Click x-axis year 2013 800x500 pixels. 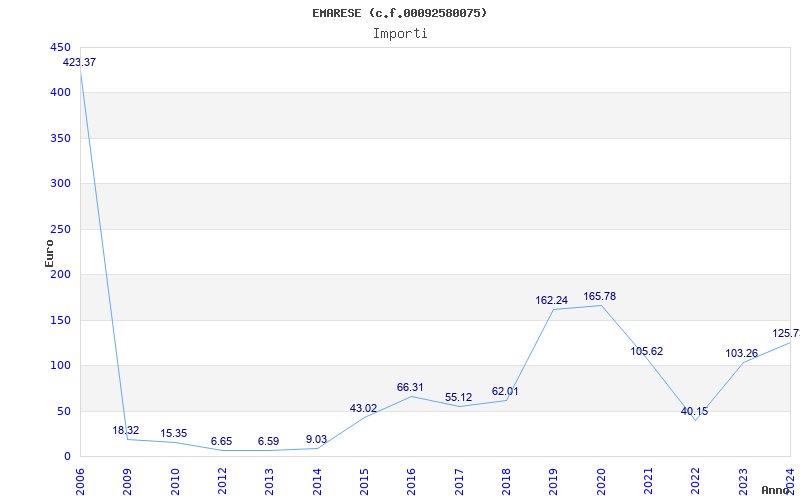click(269, 482)
